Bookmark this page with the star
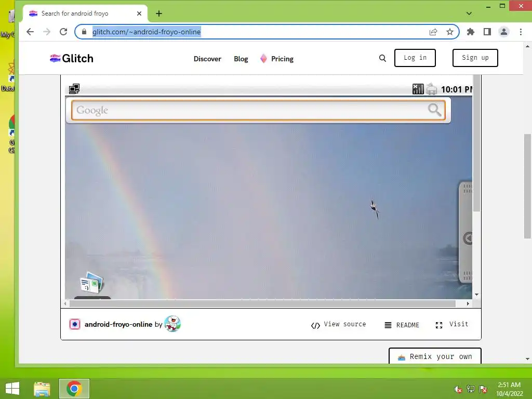532x399 pixels. (450, 32)
